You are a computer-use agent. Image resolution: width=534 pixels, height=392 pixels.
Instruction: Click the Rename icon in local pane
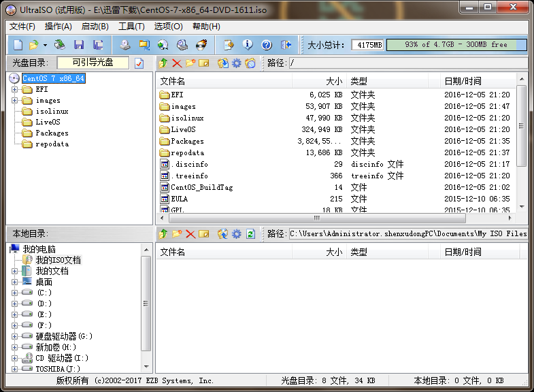click(x=203, y=234)
